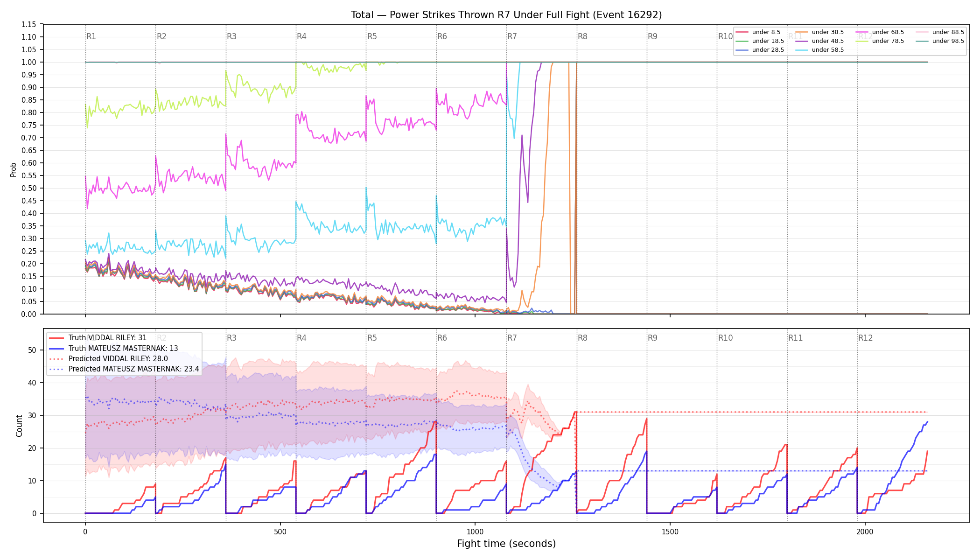Pick the "0.75" probability axis tick label
980x560 pixels.
click(29, 125)
